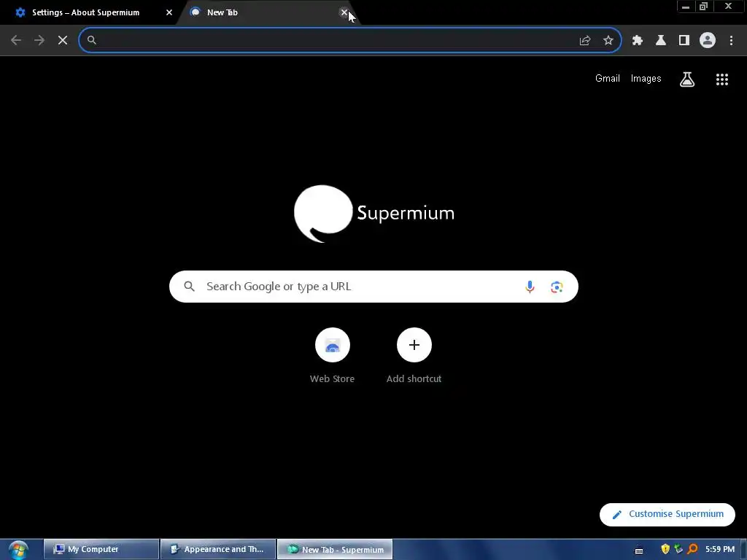
Task: Click the keyboard icon in the tray
Action: tap(639, 550)
